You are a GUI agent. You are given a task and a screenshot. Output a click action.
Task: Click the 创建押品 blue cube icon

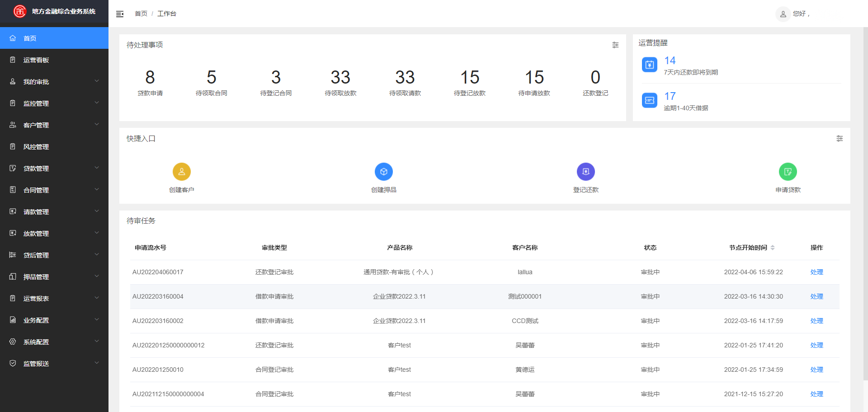pos(383,172)
